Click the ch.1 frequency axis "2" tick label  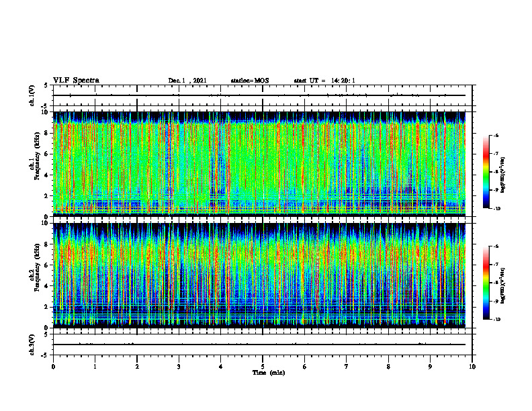47,195
